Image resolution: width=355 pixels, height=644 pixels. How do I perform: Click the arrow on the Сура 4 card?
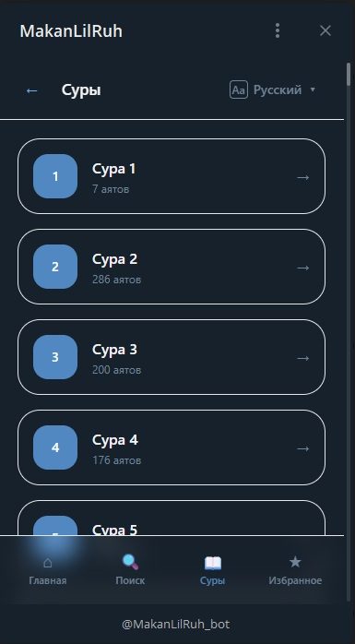pyautogui.click(x=302, y=448)
